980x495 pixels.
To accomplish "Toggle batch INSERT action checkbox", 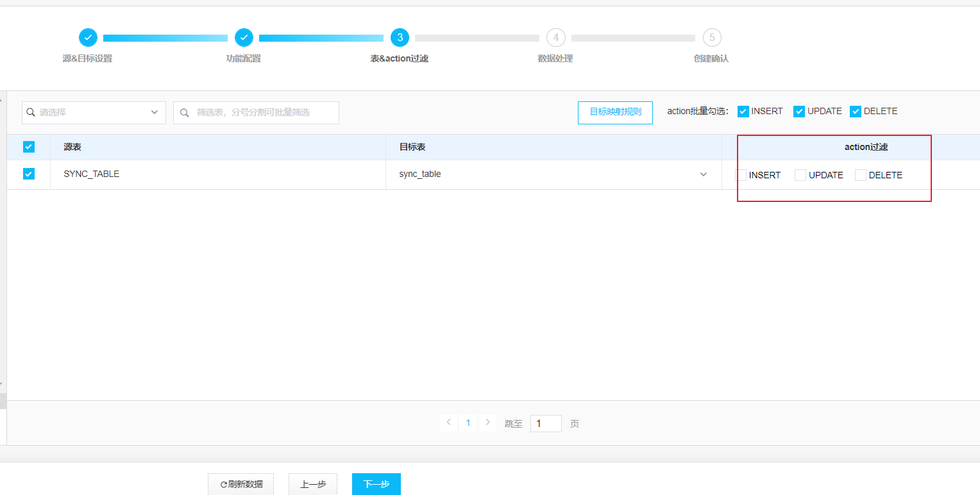I will pos(743,112).
